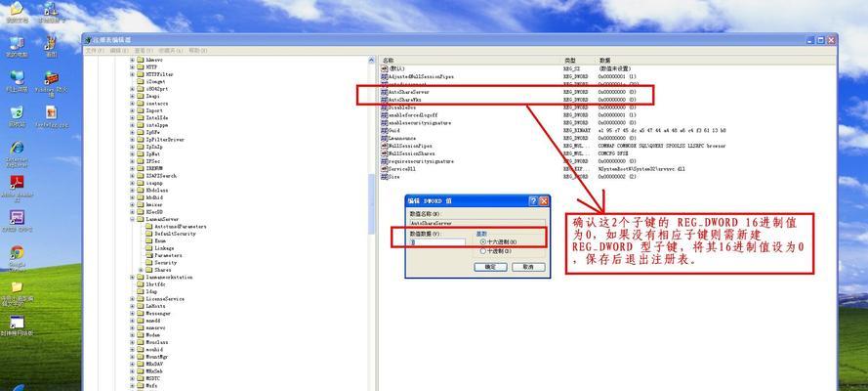
Task: Collapse the LanmanServer key
Action: pos(133,219)
